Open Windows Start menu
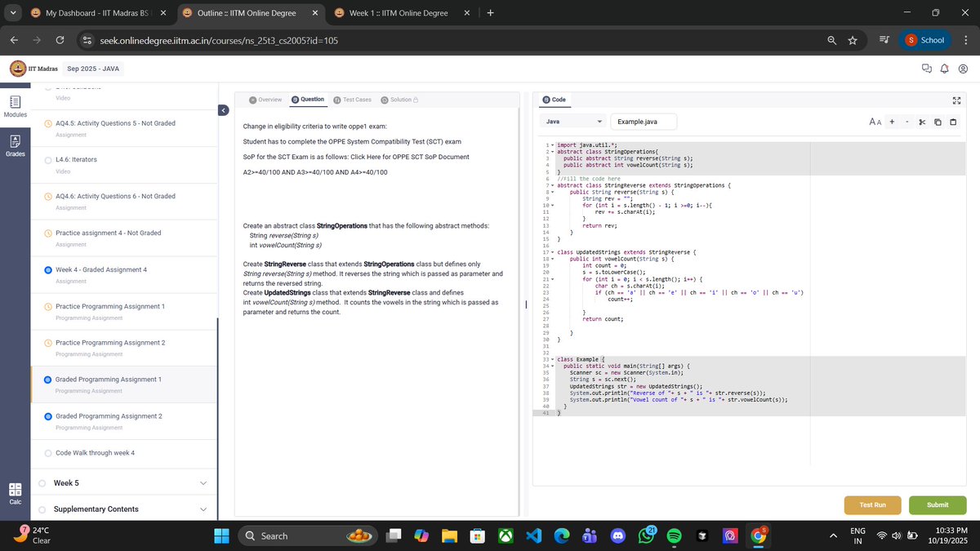Image resolution: width=980 pixels, height=551 pixels. click(x=222, y=535)
